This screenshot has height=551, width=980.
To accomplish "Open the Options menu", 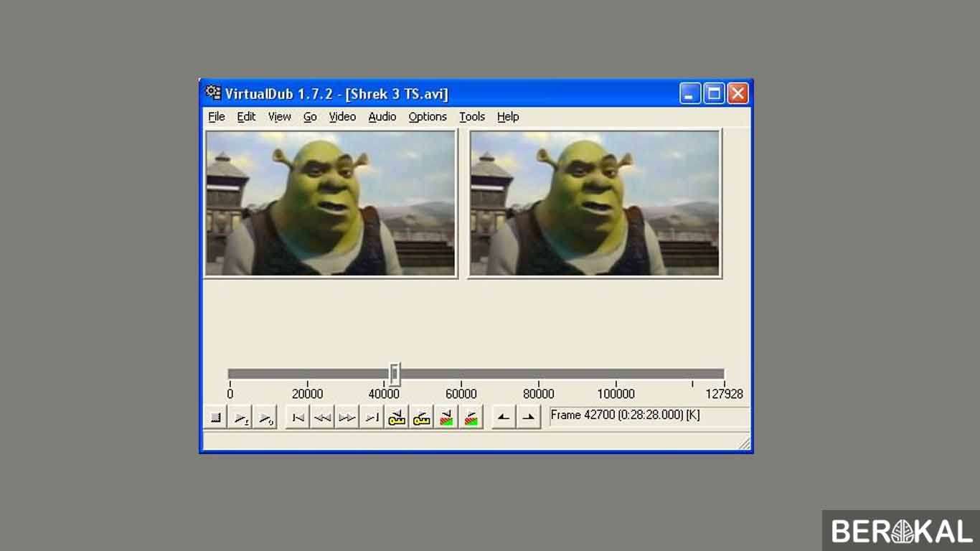I will point(428,117).
